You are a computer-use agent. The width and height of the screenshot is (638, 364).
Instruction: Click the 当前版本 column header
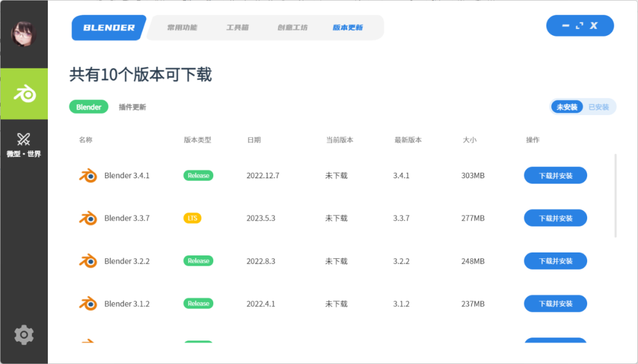tap(339, 140)
